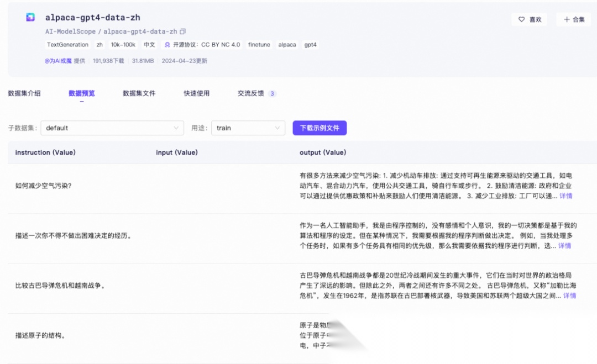Screen dimensions: 597x364
Task: Click the finetune tag
Action: pyautogui.click(x=259, y=45)
